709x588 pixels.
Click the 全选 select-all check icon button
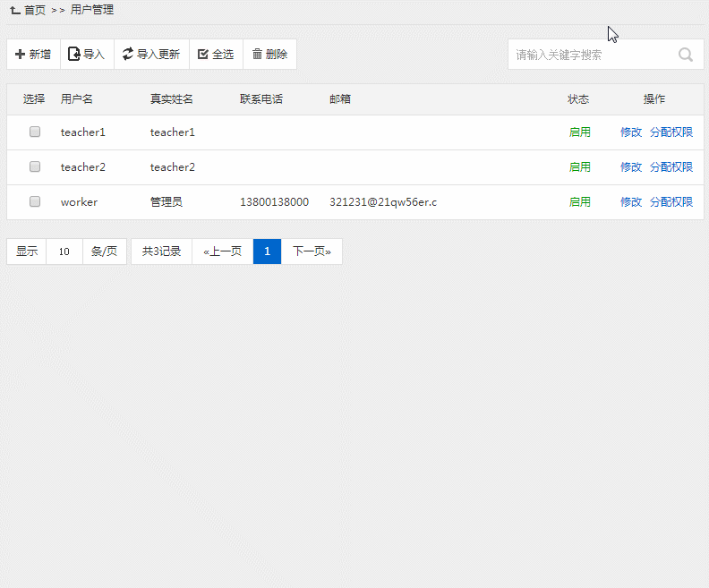point(216,55)
